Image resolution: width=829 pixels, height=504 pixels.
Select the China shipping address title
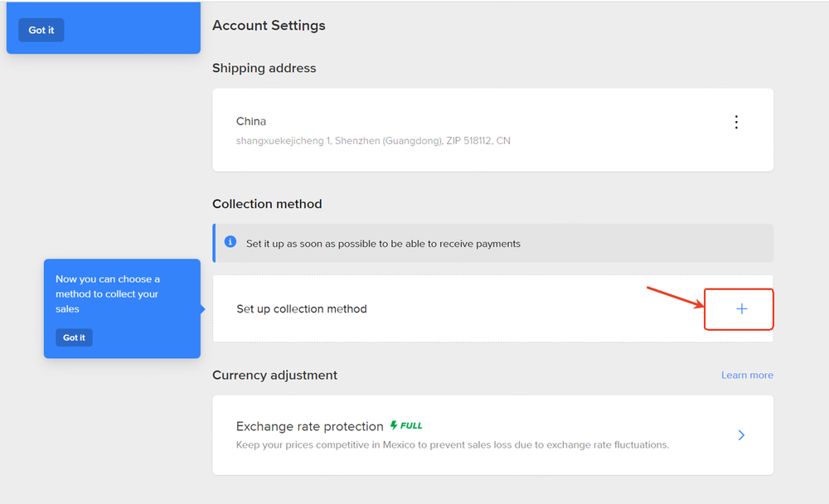(251, 121)
